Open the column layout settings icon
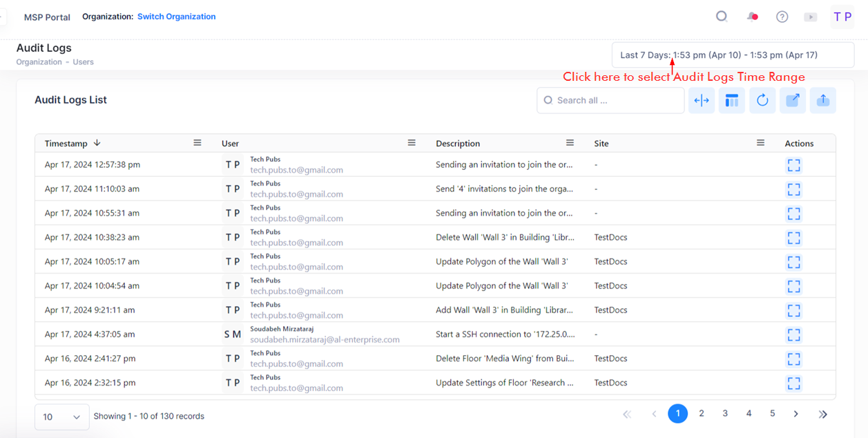The width and height of the screenshot is (868, 438). coord(732,101)
